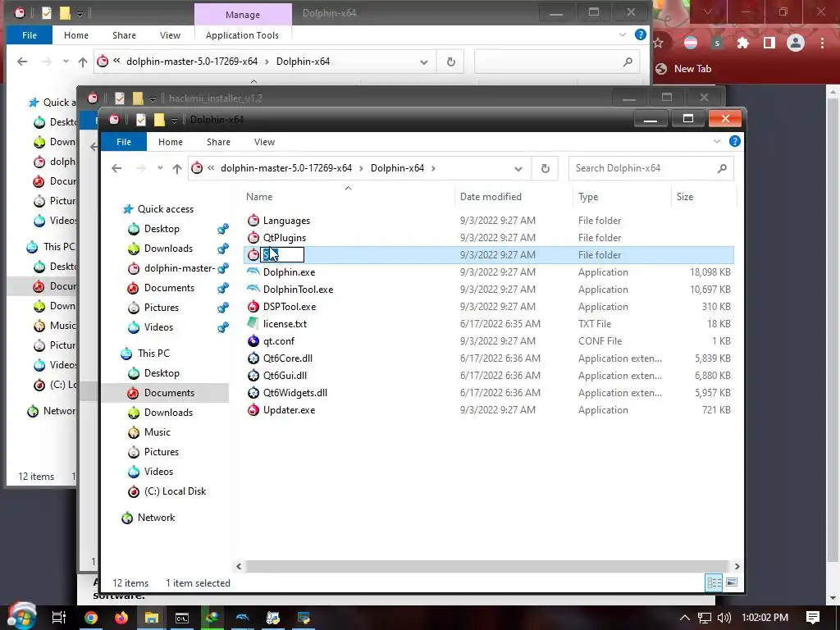Open the View ribbon tab in front window
This screenshot has height=630, width=840.
(265, 141)
